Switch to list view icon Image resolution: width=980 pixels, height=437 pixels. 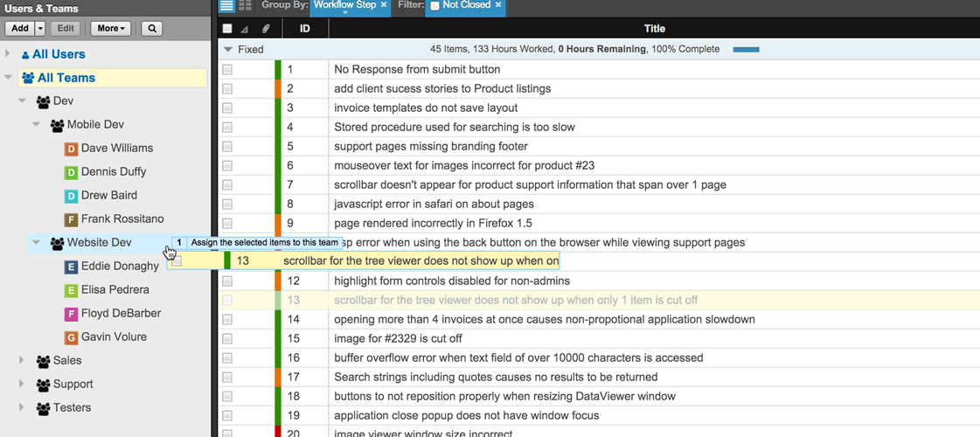click(227, 5)
